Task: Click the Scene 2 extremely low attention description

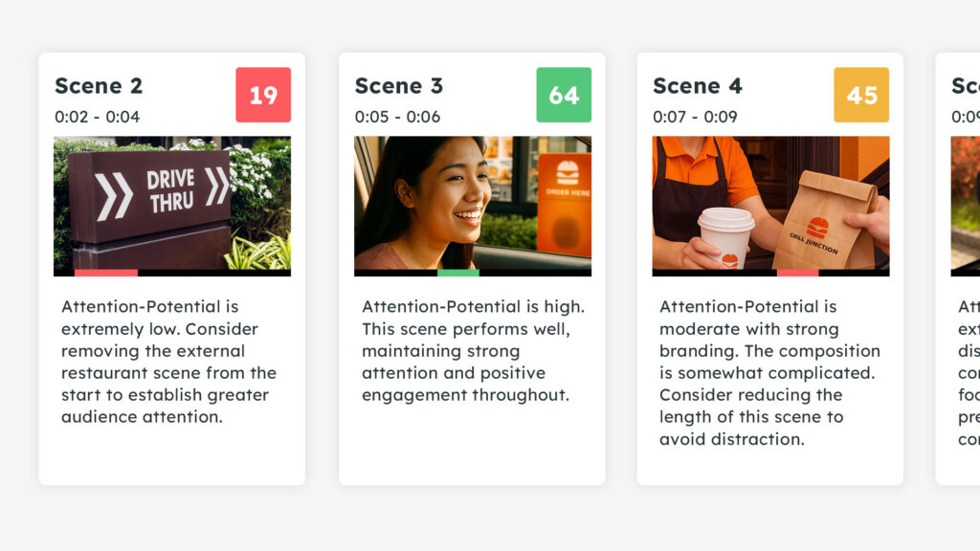Action: coord(168,362)
